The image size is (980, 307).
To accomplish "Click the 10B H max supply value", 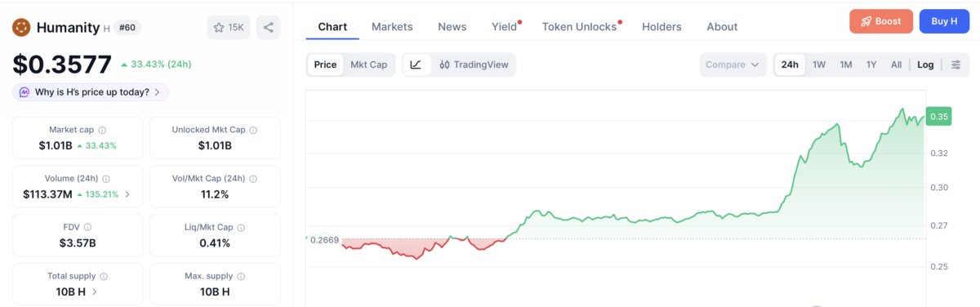I will point(215,291).
